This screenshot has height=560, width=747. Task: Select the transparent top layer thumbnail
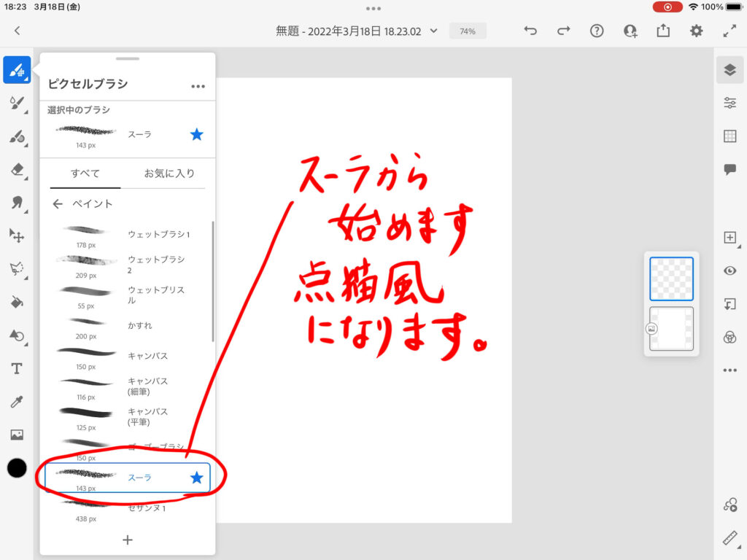point(671,279)
